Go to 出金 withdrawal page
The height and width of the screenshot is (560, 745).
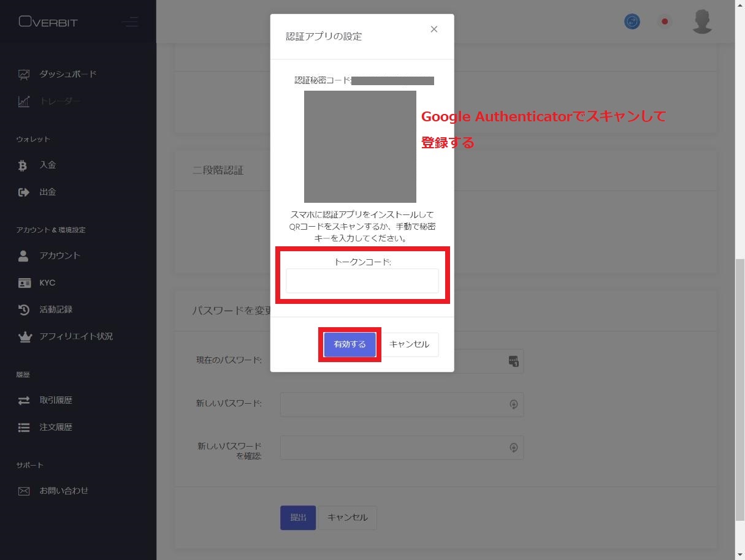tap(48, 192)
